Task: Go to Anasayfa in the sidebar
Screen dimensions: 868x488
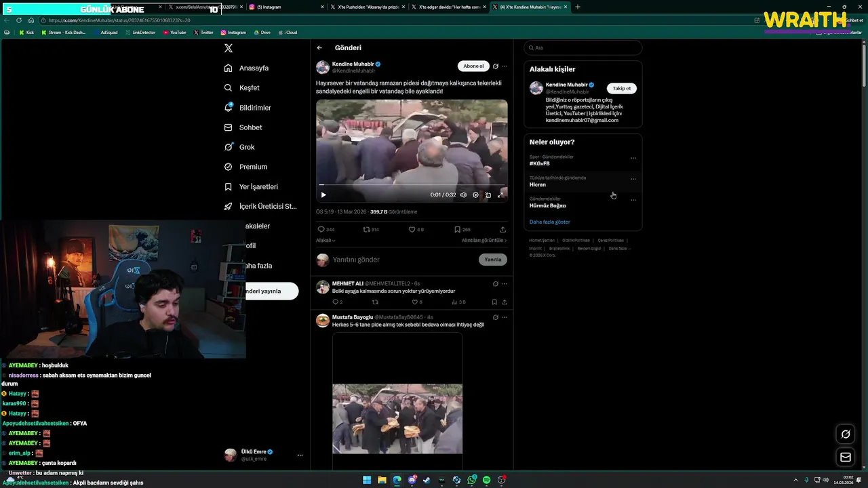Action: tap(246, 68)
